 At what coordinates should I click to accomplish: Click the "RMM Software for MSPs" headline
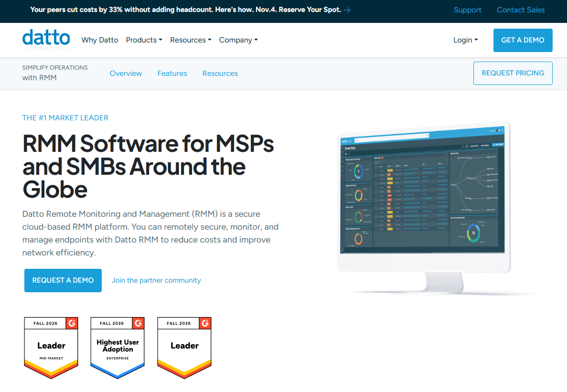point(148,166)
